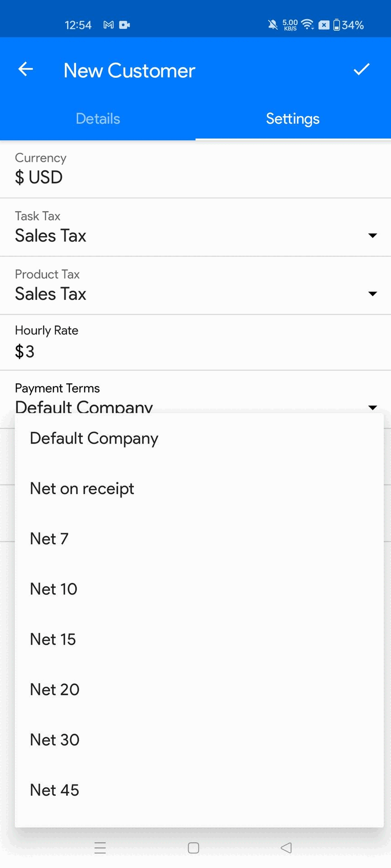The width and height of the screenshot is (391, 868).
Task: Choose Net on receipt payment term
Action: click(x=199, y=489)
